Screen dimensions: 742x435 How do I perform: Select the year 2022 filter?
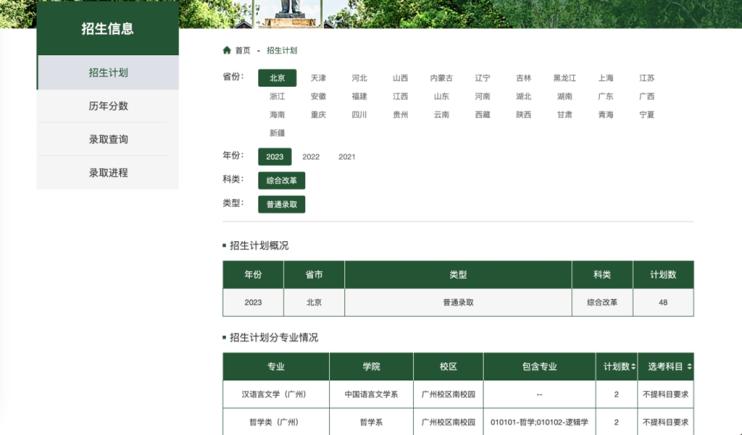[x=311, y=157]
